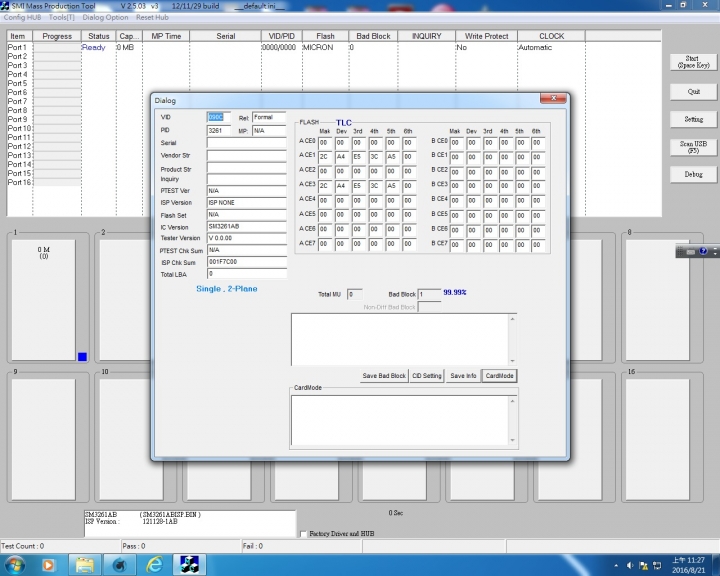Screen dimensions: 720x576
Task: Click up arrow of CardMode scrollbar
Action: click(512, 401)
